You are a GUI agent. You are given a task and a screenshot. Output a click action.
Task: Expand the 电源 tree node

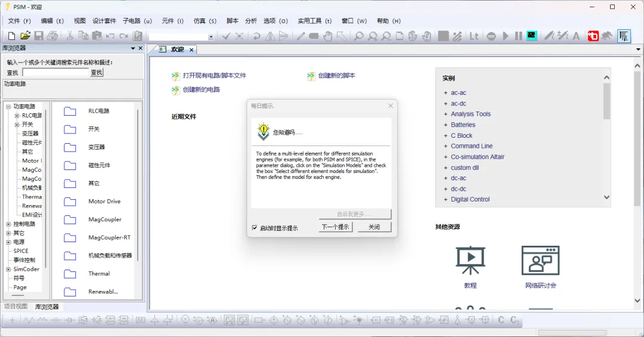(8, 242)
